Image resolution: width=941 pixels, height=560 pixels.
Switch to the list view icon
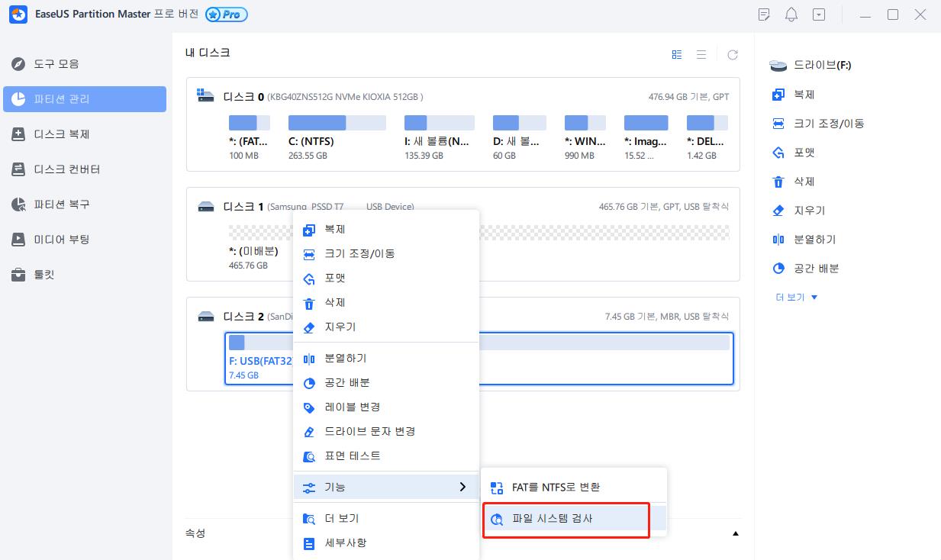tap(701, 54)
